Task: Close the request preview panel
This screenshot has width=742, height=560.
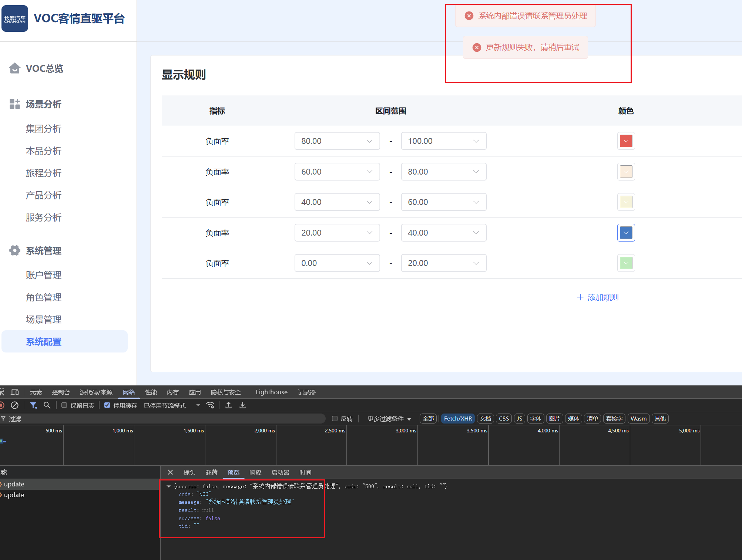Action: (x=170, y=472)
